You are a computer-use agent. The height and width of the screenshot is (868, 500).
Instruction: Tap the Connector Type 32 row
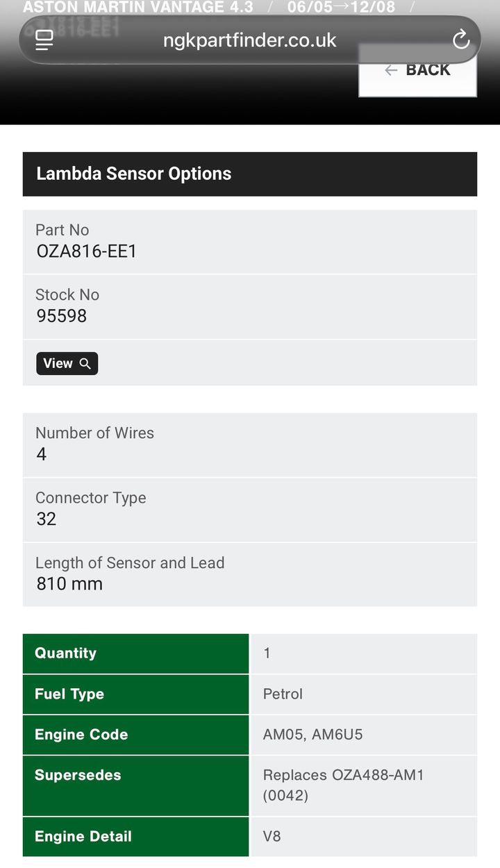[x=250, y=510]
